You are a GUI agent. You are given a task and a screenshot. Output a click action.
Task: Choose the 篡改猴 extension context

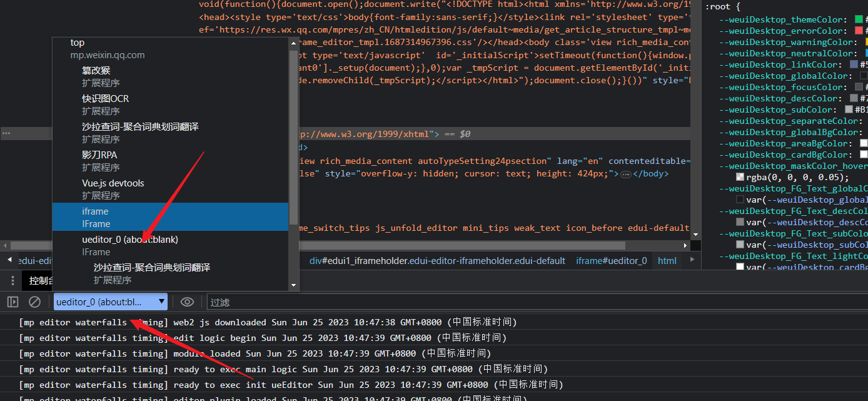[171, 76]
